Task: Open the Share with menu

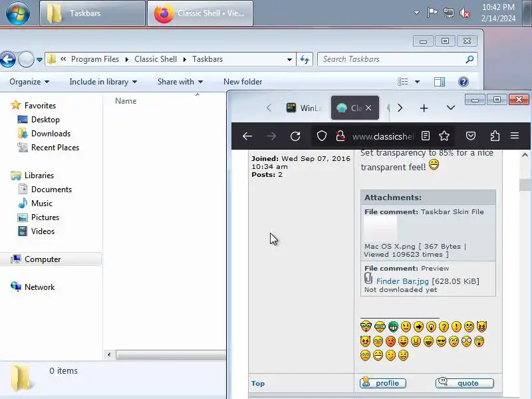Action: tap(180, 82)
